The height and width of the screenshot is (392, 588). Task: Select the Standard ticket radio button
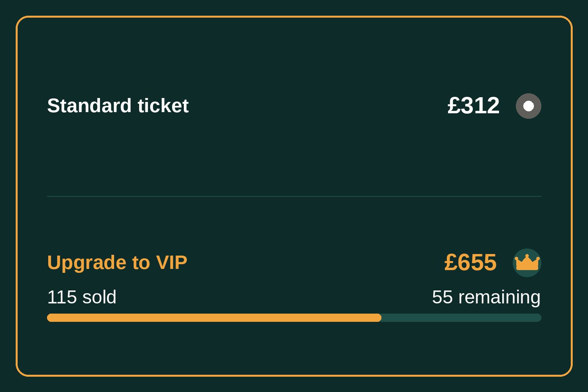click(528, 106)
